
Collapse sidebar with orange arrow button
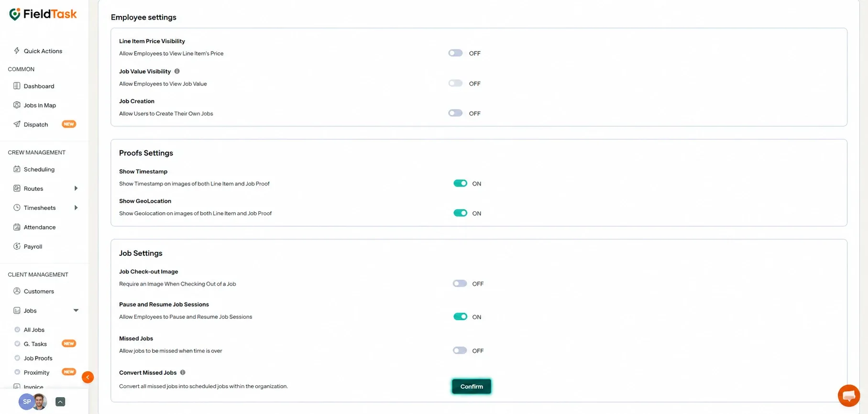coord(88,377)
